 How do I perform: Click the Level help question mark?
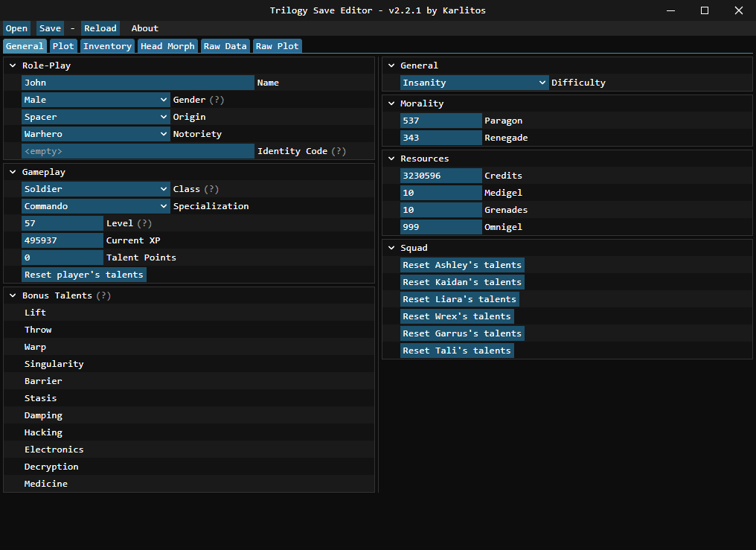pyautogui.click(x=144, y=223)
